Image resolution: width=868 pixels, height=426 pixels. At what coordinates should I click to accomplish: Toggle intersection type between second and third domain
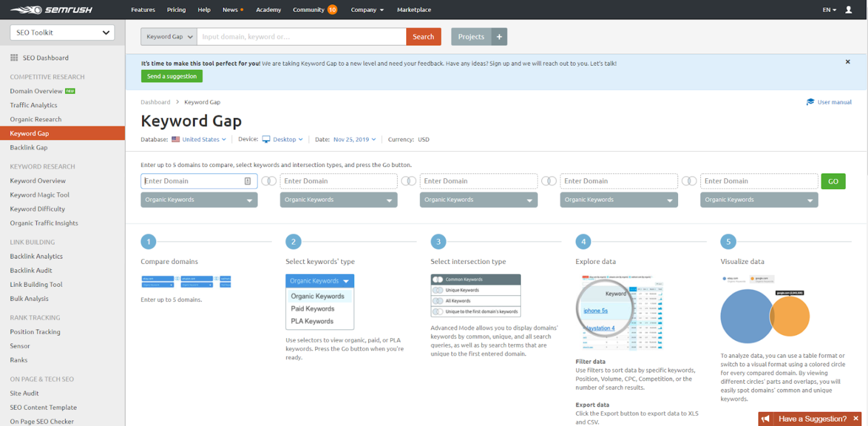(409, 181)
